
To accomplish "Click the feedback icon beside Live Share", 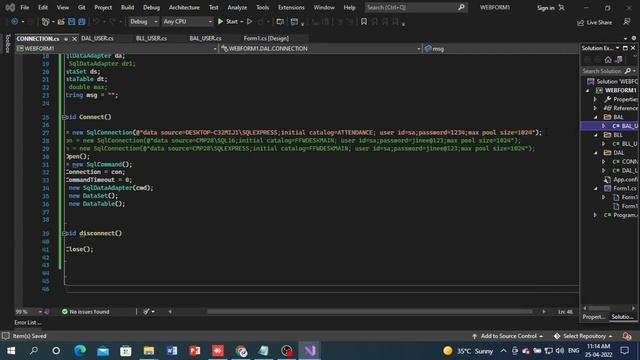I will tap(627, 22).
